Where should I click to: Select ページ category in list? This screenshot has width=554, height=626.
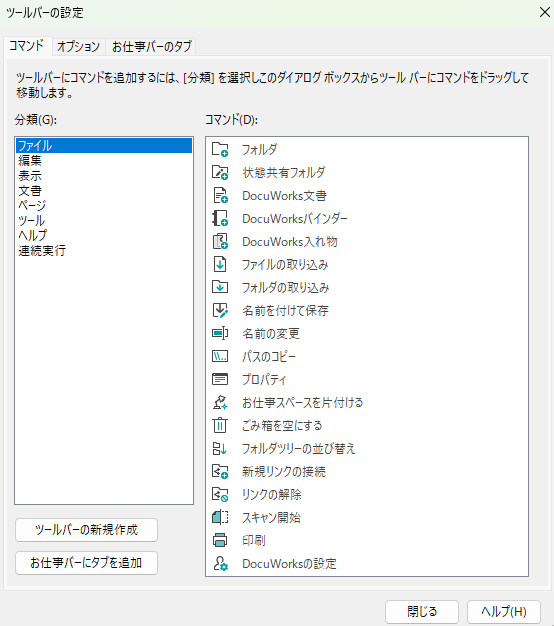pyautogui.click(x=104, y=206)
